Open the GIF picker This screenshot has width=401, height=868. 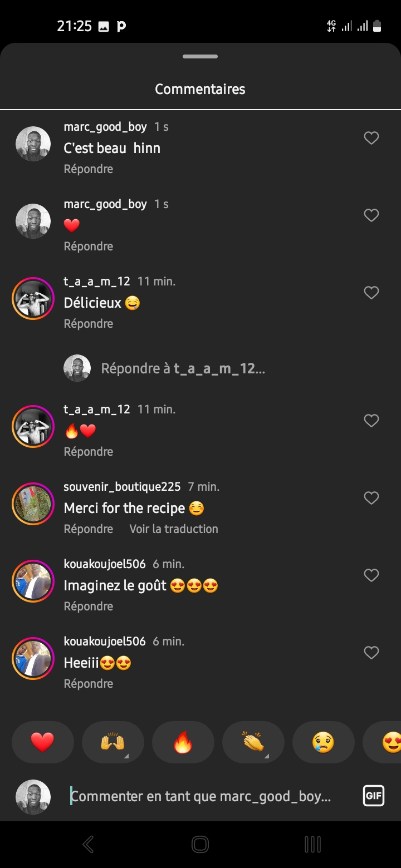tap(373, 796)
